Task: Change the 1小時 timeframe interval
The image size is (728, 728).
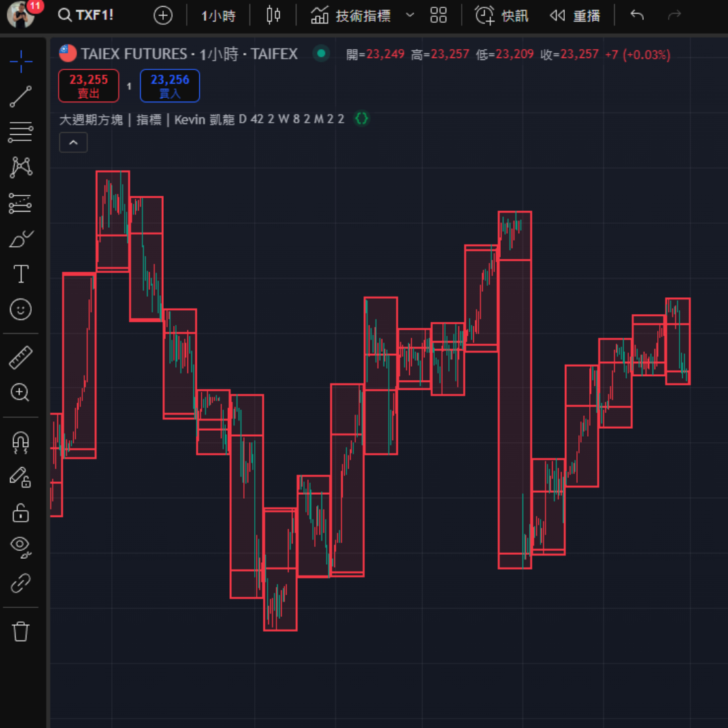Action: click(x=218, y=16)
